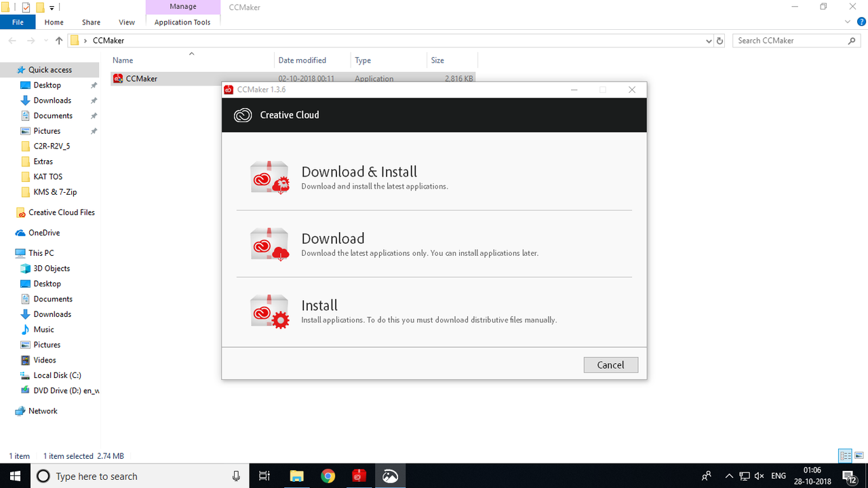
Task: Switch to large icons view layout
Action: 859,455
